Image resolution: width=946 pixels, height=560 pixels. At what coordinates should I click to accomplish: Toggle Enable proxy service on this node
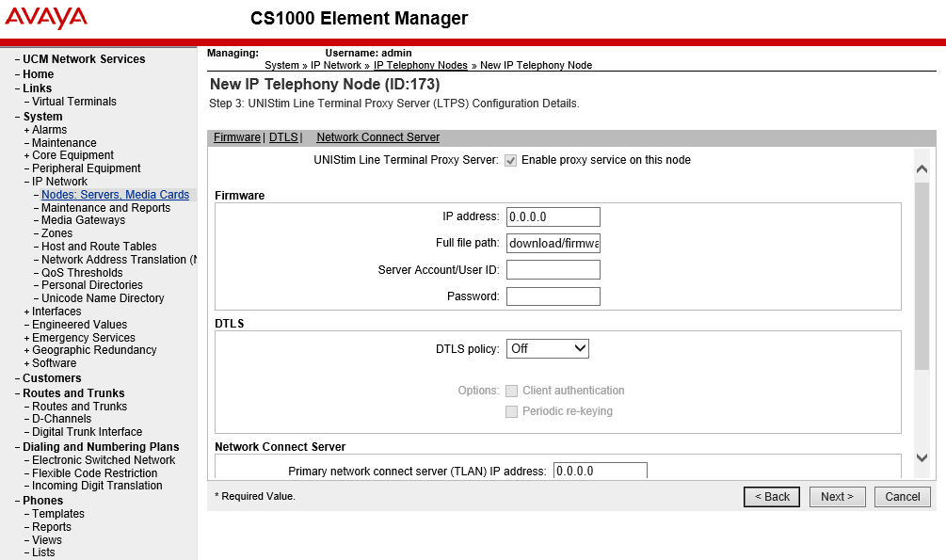click(x=511, y=161)
